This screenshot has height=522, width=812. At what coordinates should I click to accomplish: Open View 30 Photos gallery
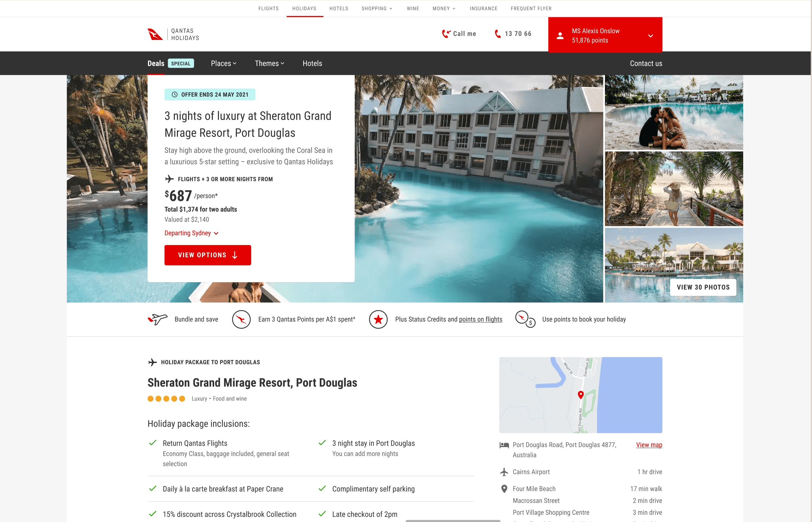click(703, 287)
